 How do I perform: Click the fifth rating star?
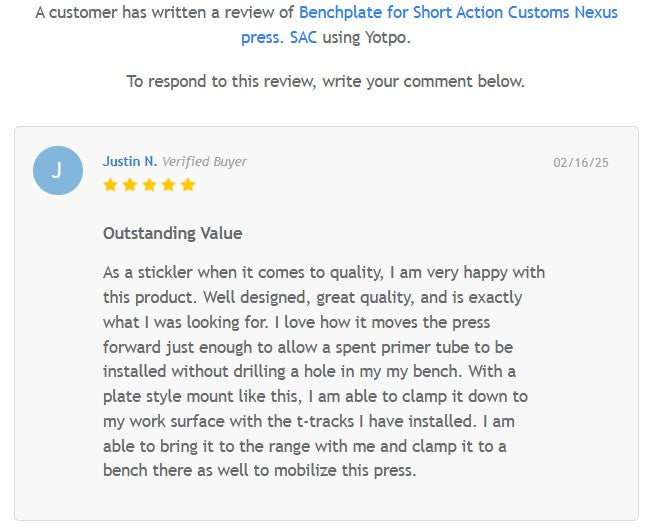click(x=188, y=185)
